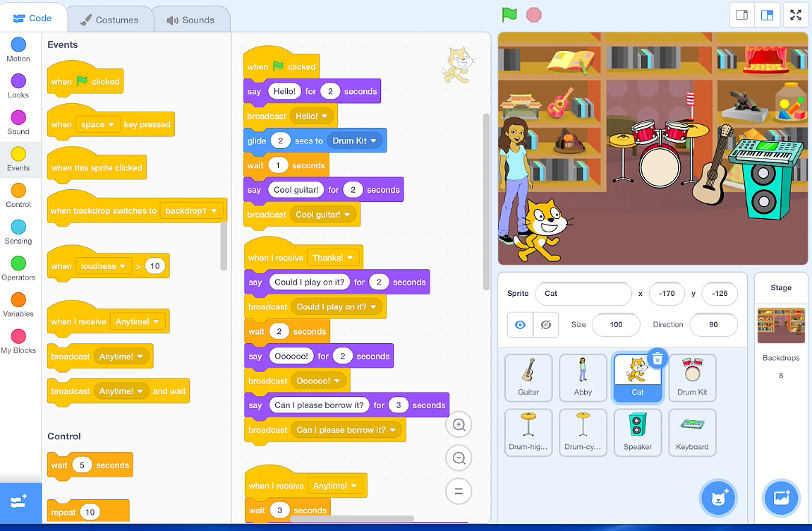Screen dimensions: 812x531
Task: Open the Events blocks category
Action: coord(18,159)
